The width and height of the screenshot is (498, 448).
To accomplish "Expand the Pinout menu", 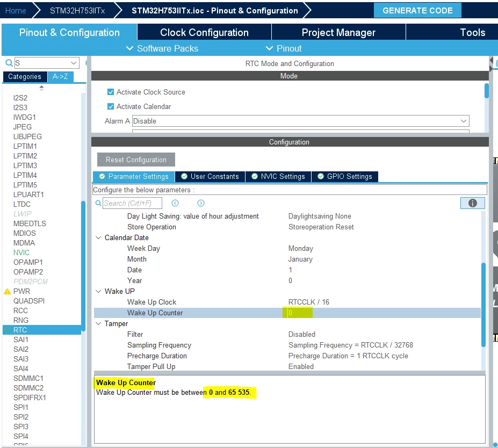I will [x=284, y=48].
